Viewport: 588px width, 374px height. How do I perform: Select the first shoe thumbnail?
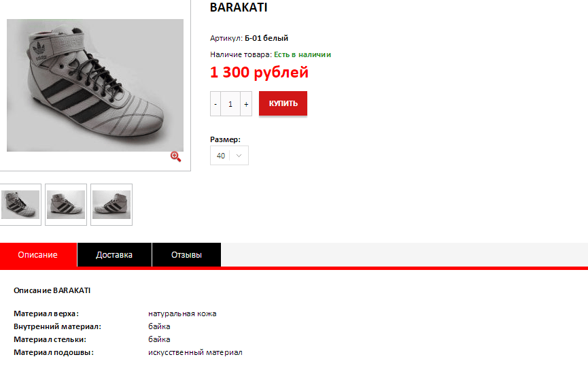(20, 205)
